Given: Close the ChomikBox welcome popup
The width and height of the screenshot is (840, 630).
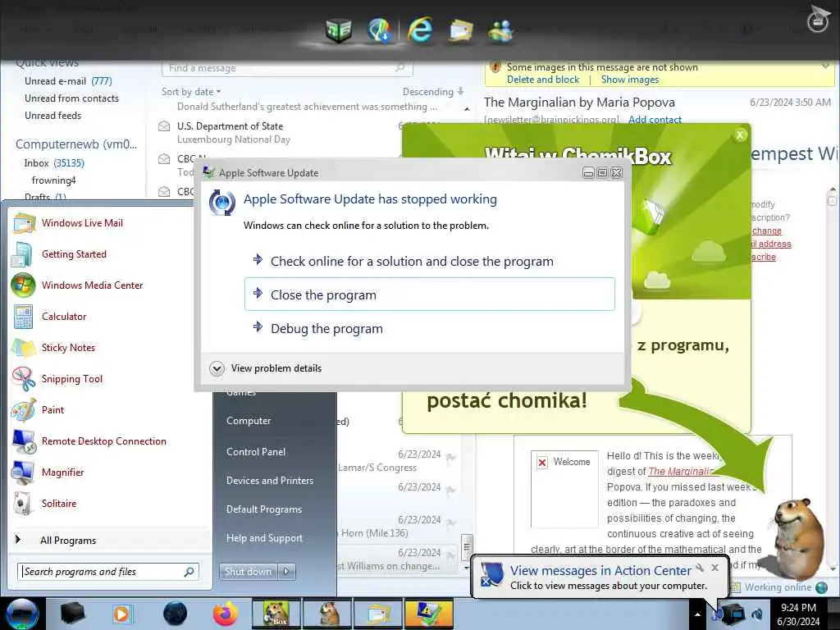Looking at the screenshot, I should pos(740,135).
